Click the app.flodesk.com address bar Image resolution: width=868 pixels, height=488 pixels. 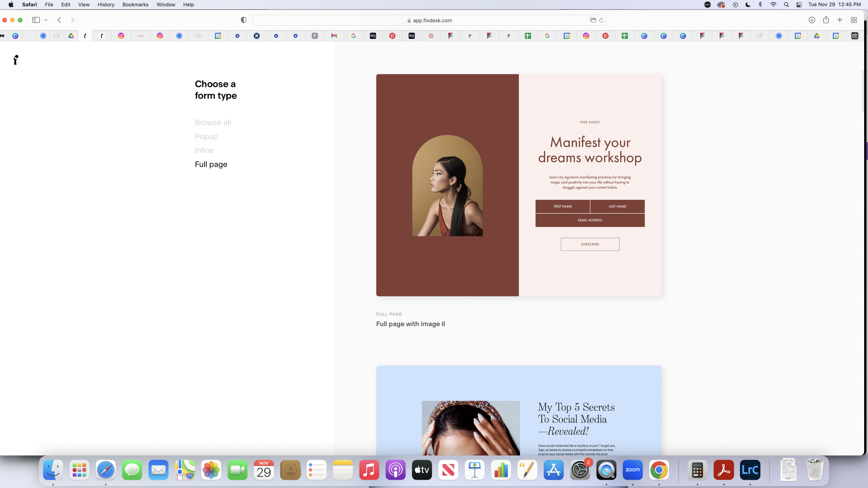pyautogui.click(x=429, y=20)
